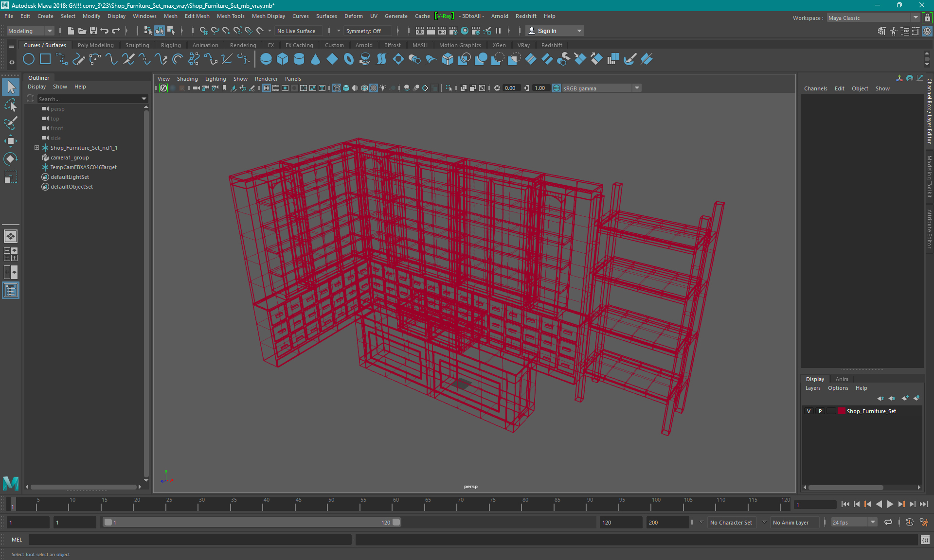
Task: Click the range slider handle at 120
Action: coord(396,522)
